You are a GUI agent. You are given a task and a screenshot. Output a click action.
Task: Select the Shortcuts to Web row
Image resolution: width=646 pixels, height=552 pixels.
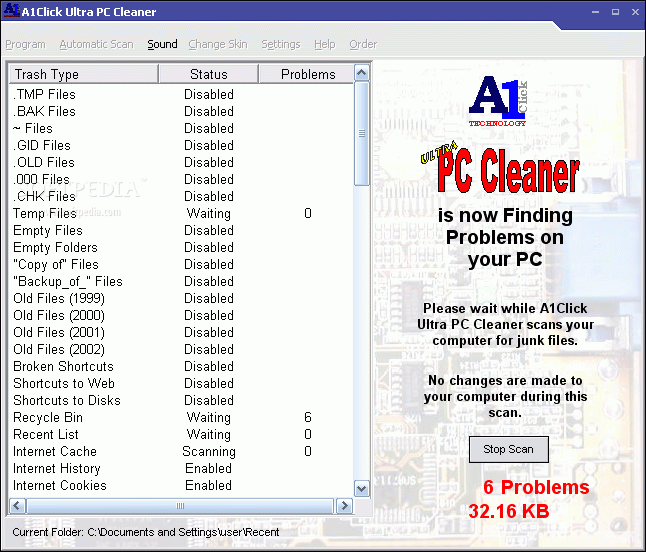(181, 383)
